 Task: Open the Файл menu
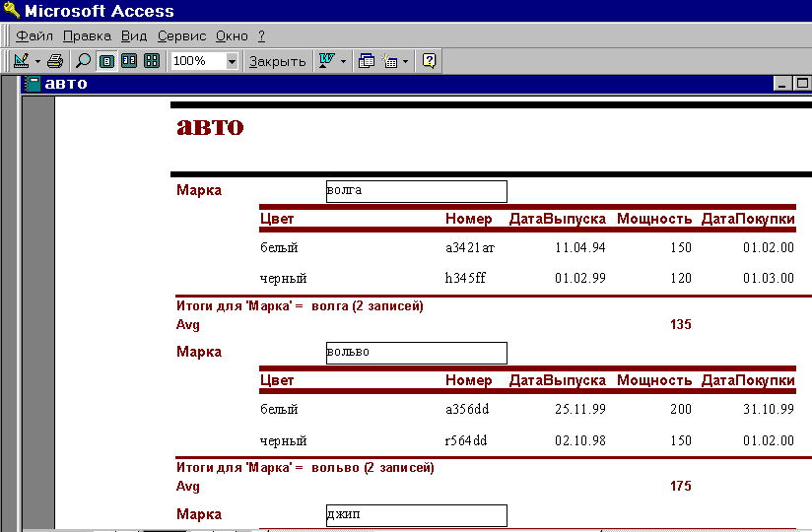click(34, 35)
